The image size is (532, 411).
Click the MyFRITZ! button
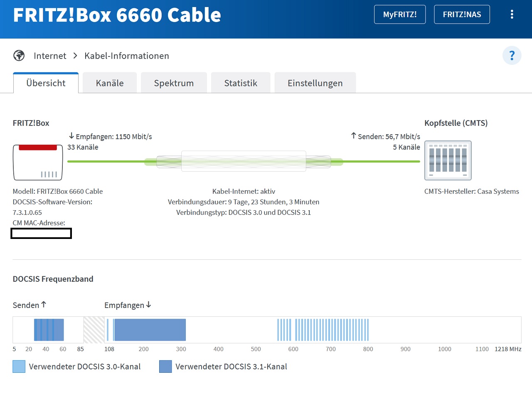click(400, 15)
